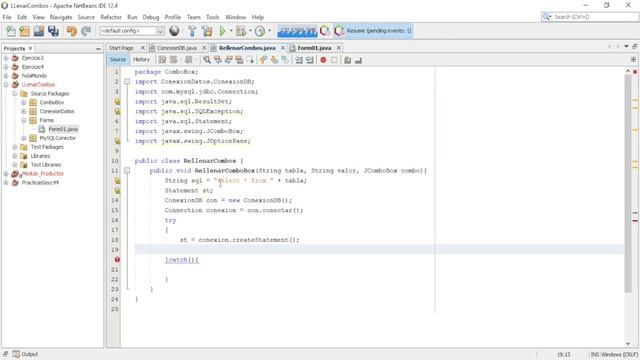Open the Window menu
Screen dimensions: 640x360
point(236,17)
